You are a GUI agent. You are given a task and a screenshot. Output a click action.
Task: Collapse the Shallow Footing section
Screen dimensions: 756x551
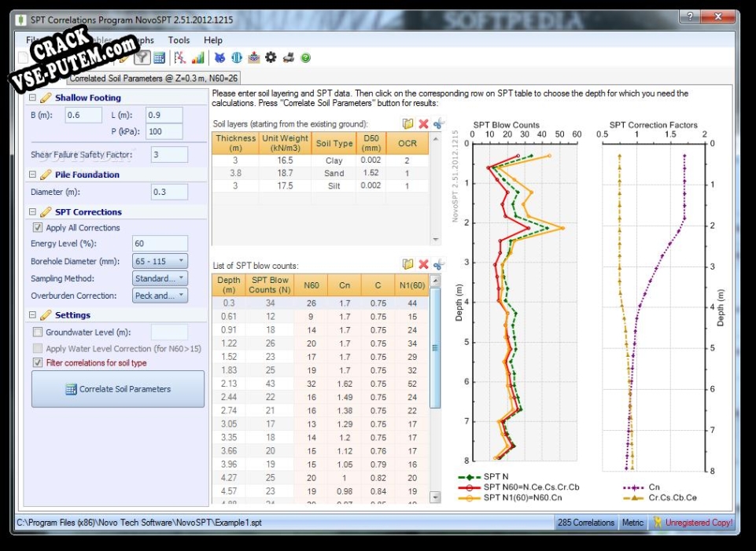tap(32, 97)
